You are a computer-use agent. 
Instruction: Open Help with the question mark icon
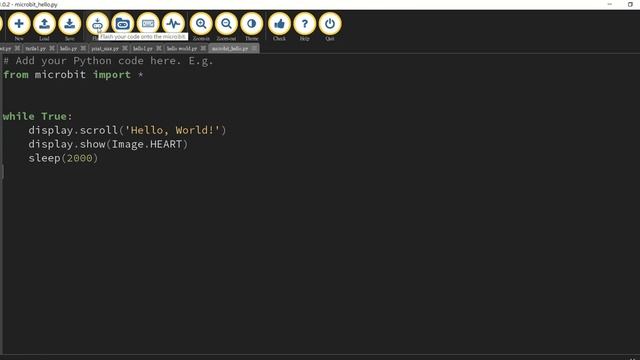click(x=304, y=24)
